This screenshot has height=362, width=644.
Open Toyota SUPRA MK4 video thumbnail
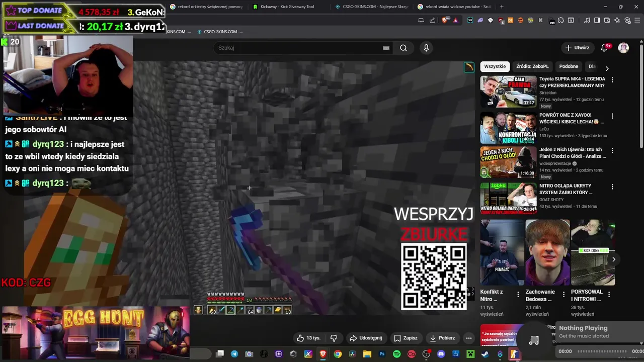tap(508, 91)
